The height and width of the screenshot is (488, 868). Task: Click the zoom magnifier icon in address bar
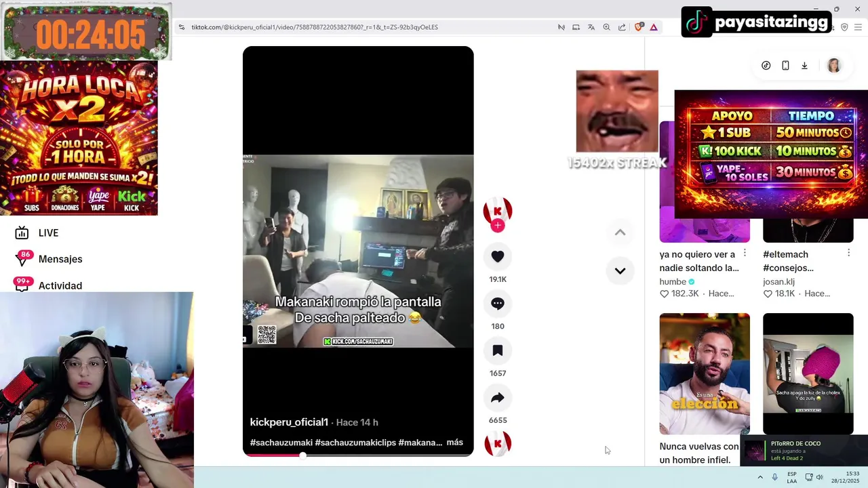coord(606,27)
